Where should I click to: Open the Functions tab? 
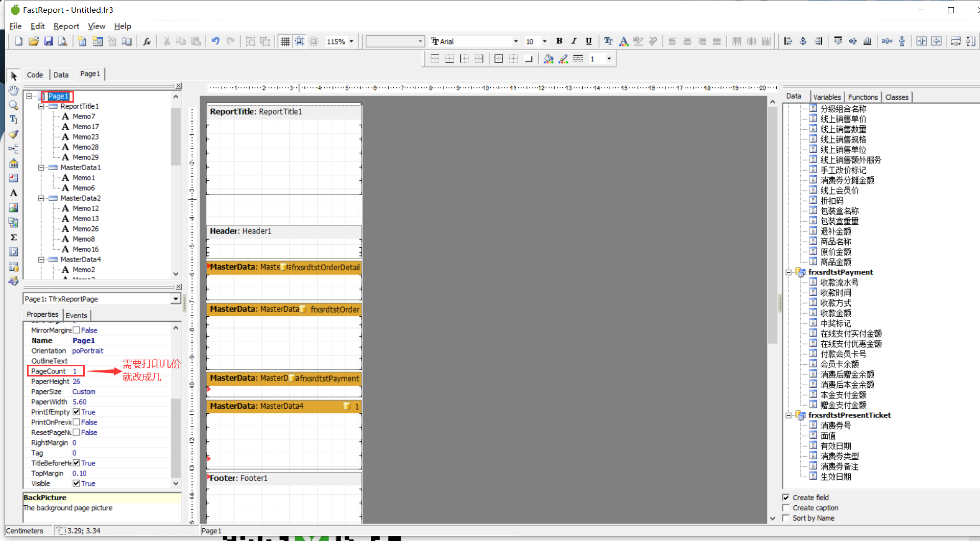(x=863, y=97)
